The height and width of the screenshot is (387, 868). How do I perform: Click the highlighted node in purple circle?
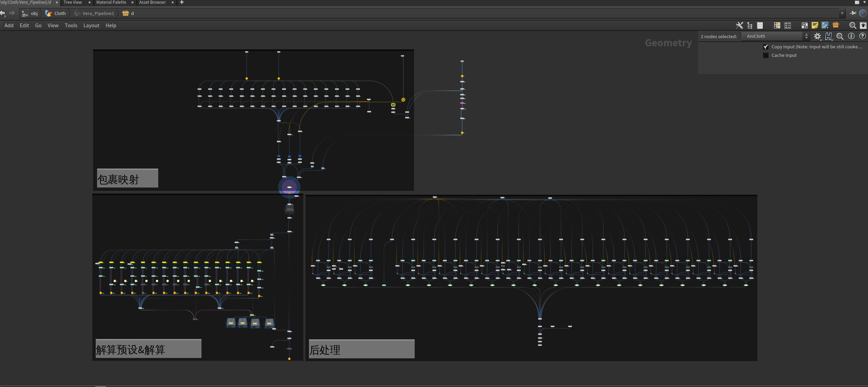pos(289,187)
